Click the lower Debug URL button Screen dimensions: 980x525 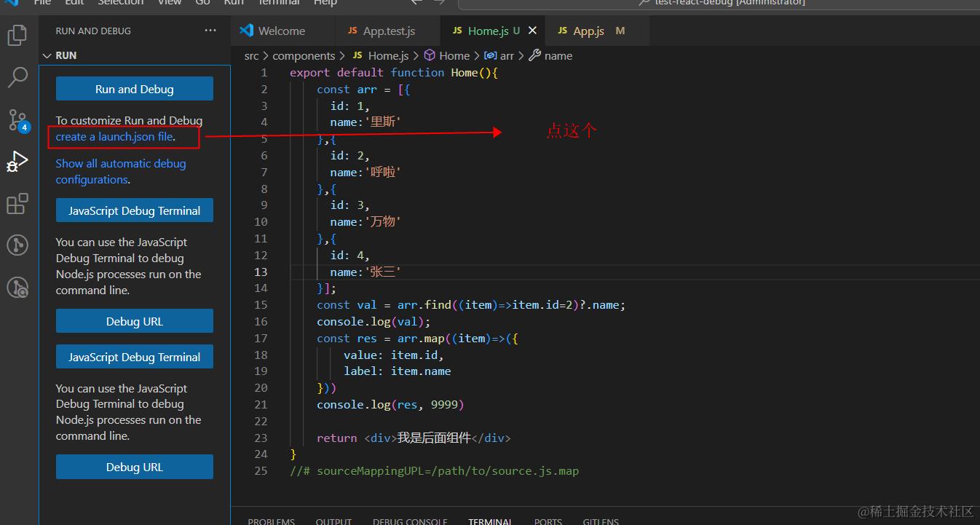(135, 467)
